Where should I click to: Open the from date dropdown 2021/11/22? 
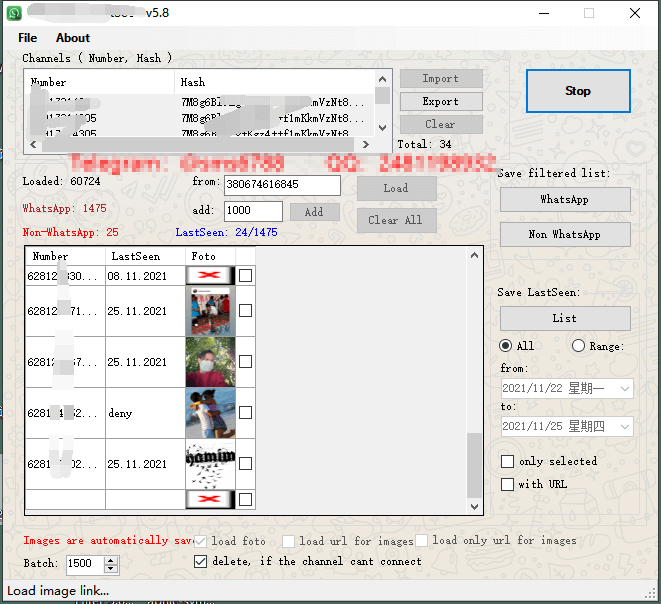(x=625, y=389)
